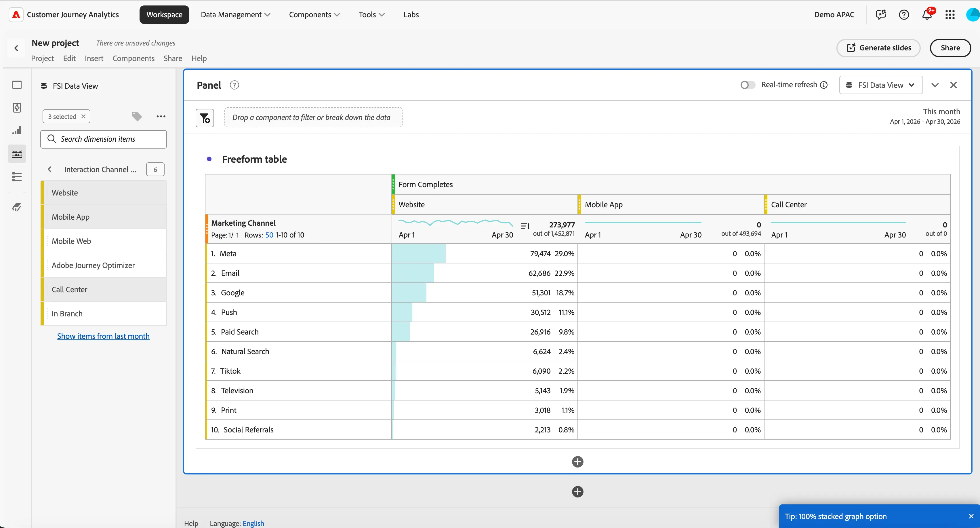Open the Data Management menu
980x528 pixels.
(235, 14)
